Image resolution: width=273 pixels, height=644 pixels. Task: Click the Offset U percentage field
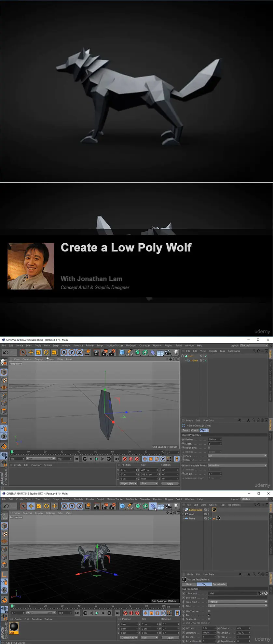click(209, 628)
